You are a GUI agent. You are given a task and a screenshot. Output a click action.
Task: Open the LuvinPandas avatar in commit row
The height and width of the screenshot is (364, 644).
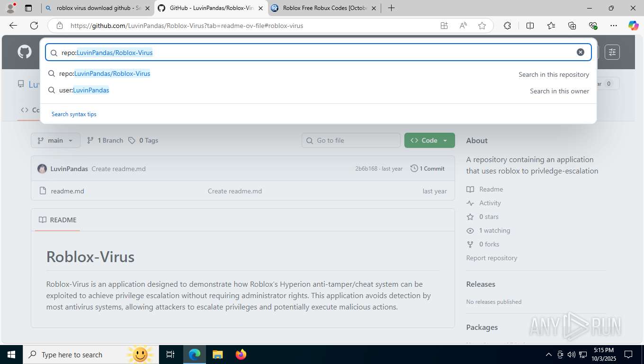coord(42,169)
